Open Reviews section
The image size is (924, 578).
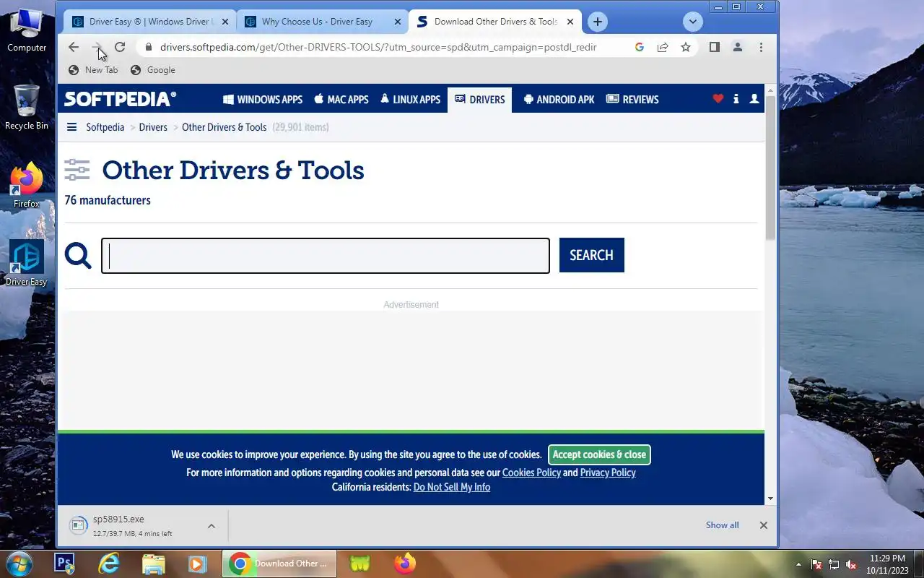tap(632, 99)
